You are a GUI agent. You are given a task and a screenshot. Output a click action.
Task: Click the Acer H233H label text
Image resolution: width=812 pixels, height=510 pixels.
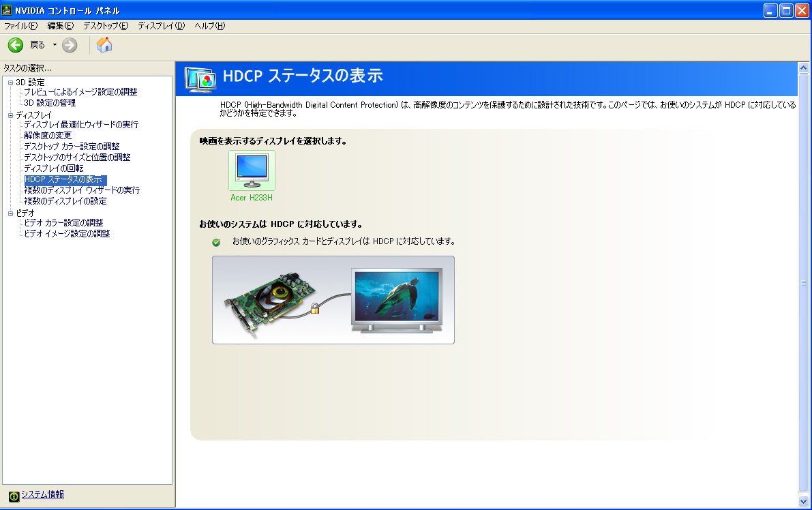[252, 198]
